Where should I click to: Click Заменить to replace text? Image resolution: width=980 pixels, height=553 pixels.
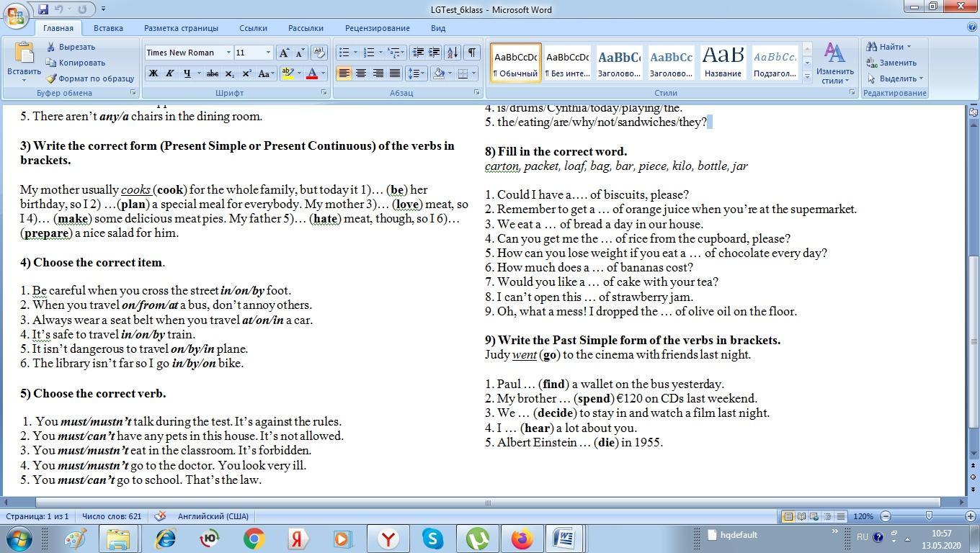892,63
